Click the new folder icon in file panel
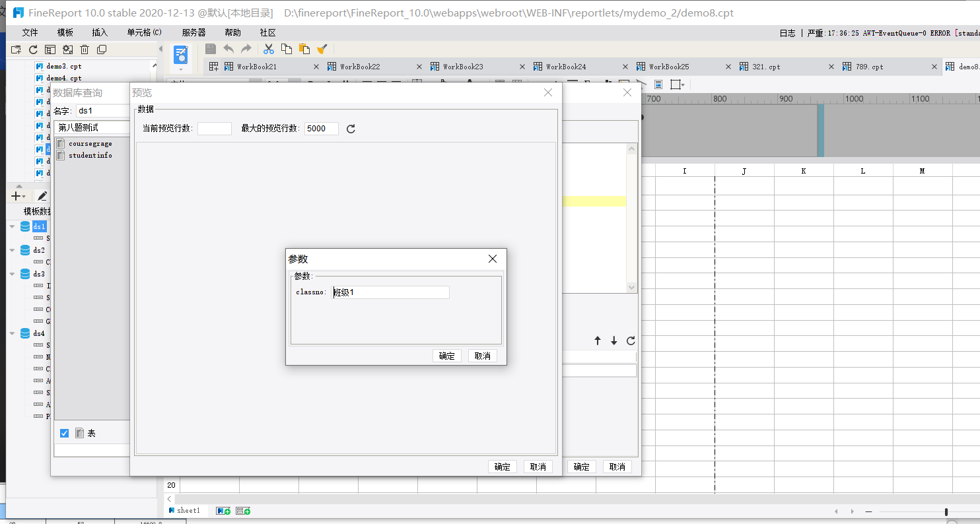Screen dimensions: 980x524 click(x=17, y=49)
